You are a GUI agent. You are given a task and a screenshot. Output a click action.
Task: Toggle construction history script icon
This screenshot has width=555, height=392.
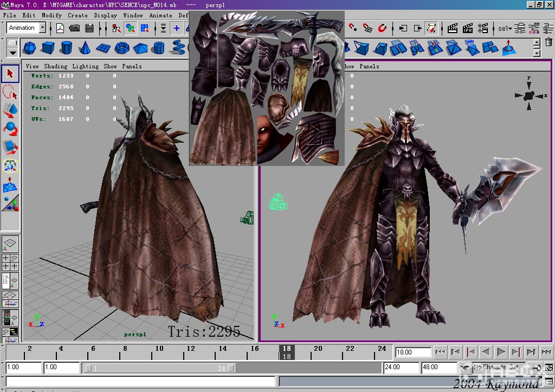[431, 28]
